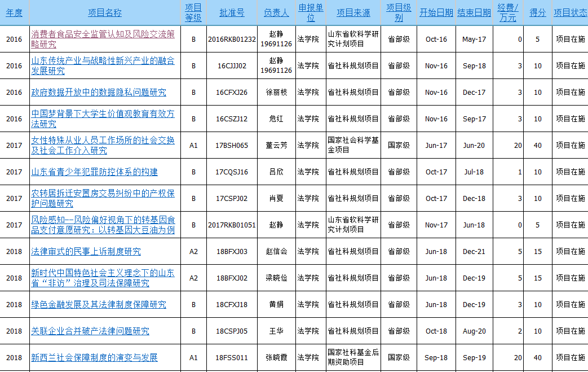Click the 经费/万元 column header
Screen dimensions: 588x372
[507, 12]
